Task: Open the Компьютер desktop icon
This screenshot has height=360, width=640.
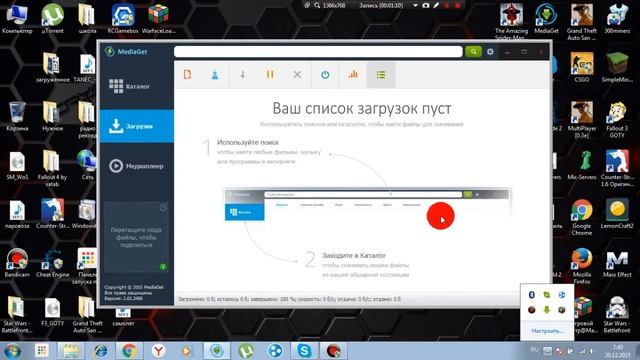Action: point(17,18)
